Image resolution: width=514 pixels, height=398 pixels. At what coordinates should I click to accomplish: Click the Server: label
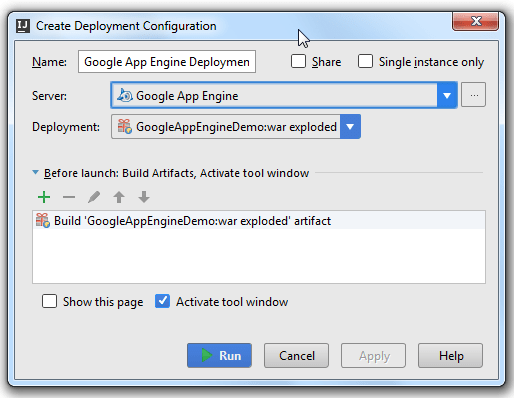(49, 96)
